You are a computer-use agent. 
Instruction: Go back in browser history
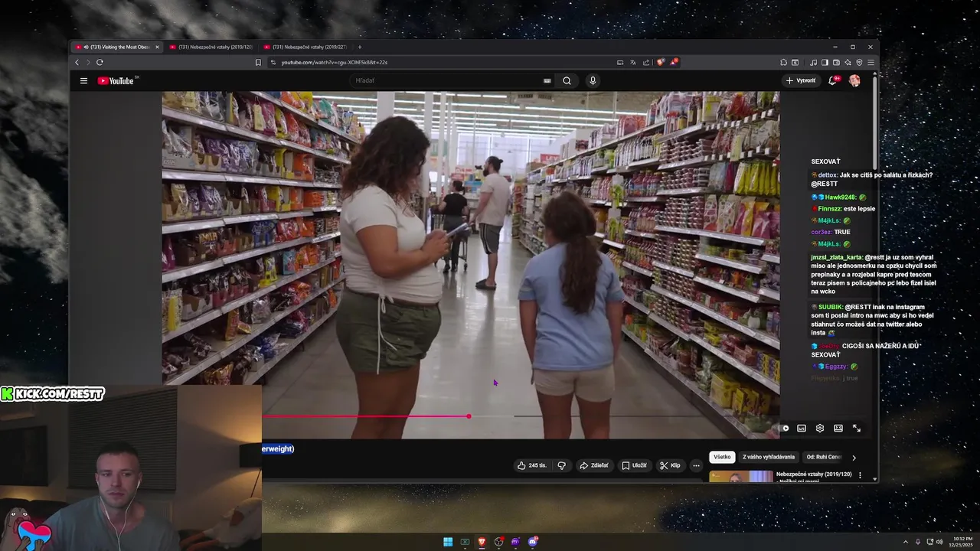click(x=77, y=62)
